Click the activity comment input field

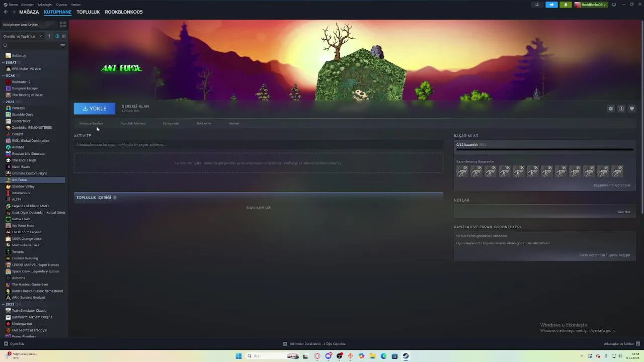pyautogui.click(x=259, y=145)
